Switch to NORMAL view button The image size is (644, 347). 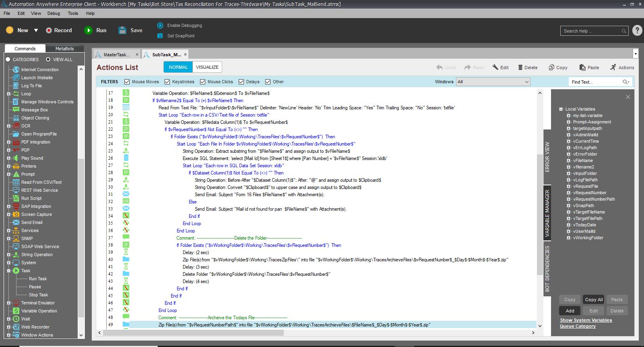pos(178,67)
